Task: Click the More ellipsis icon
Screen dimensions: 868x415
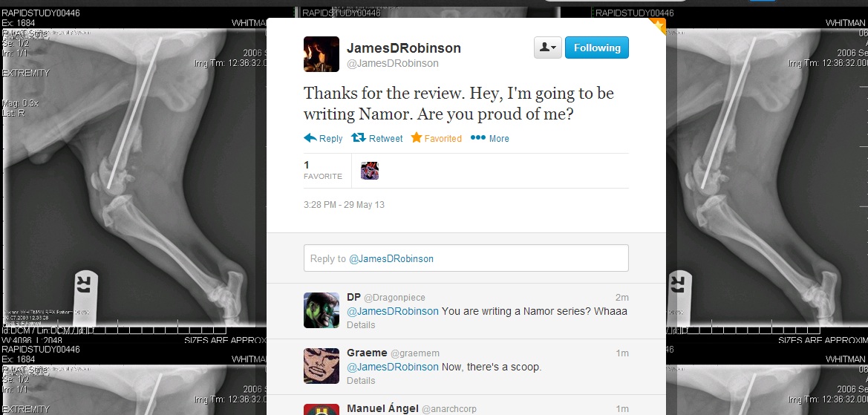Action: click(477, 138)
